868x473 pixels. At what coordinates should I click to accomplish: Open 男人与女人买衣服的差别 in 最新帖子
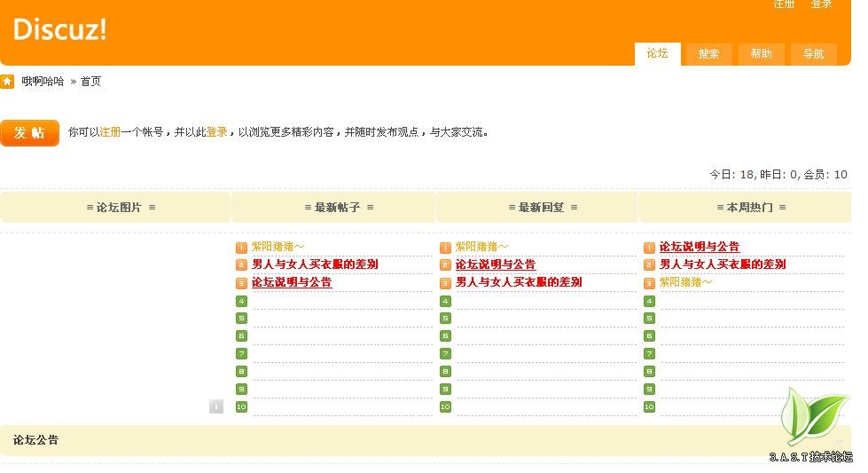click(315, 264)
